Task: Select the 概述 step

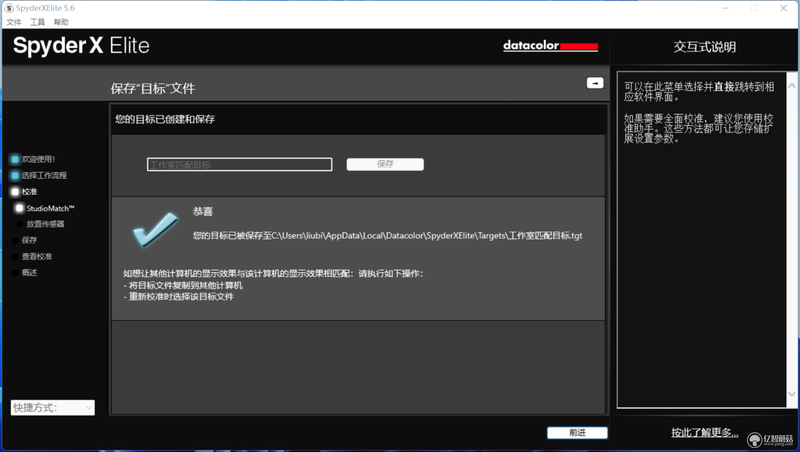Action: (24, 272)
